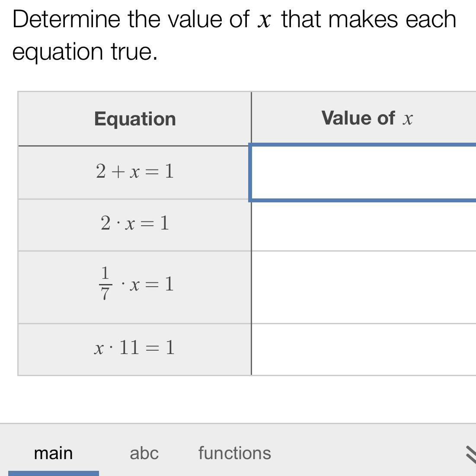Viewport: 476px width, 476px height.
Task: Select the answer cell for x · 11 = 1
Action: tap(364, 349)
